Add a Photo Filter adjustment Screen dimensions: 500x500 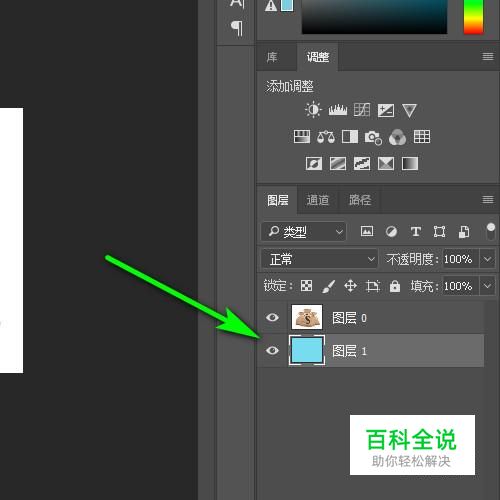click(373, 137)
